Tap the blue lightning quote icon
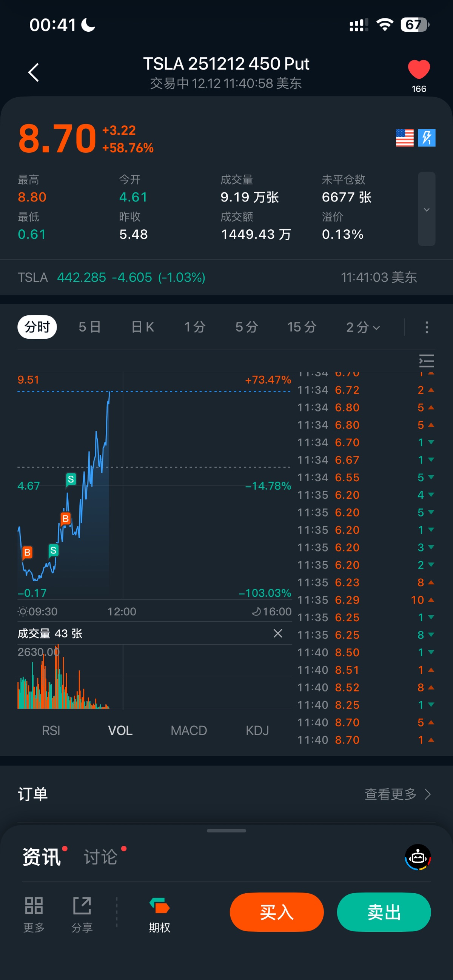Screen dimensions: 453x980 426,138
